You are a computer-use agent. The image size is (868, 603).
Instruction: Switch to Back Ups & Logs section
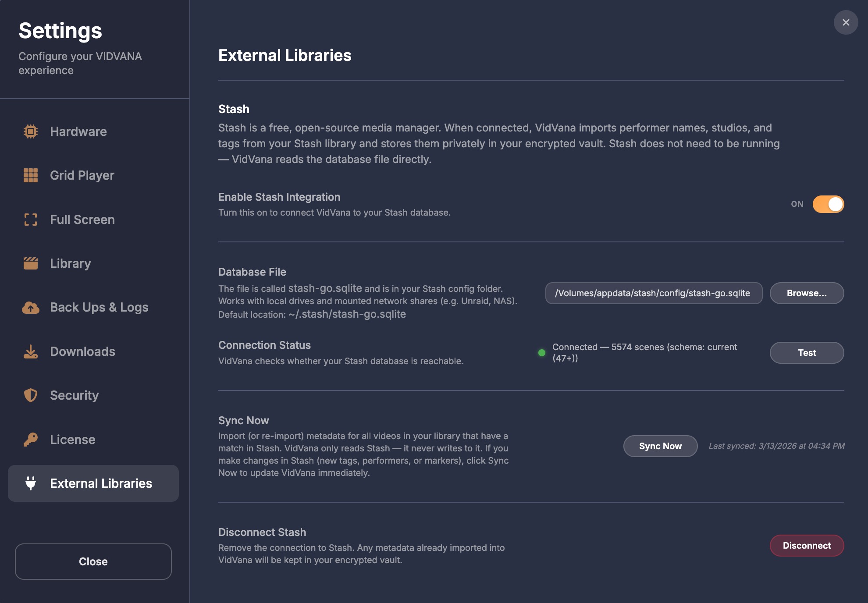point(99,308)
